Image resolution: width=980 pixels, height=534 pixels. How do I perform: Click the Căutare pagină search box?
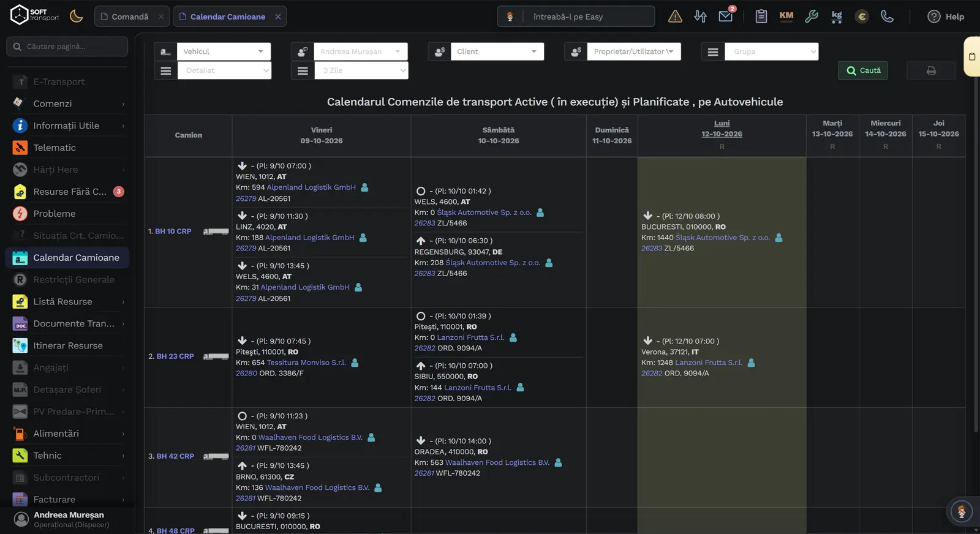coord(67,47)
